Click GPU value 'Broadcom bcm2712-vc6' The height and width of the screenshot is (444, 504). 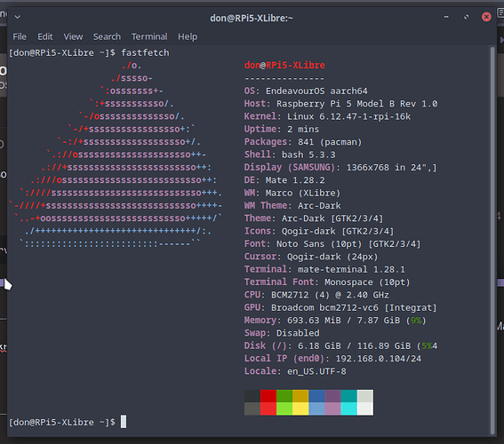click(324, 307)
